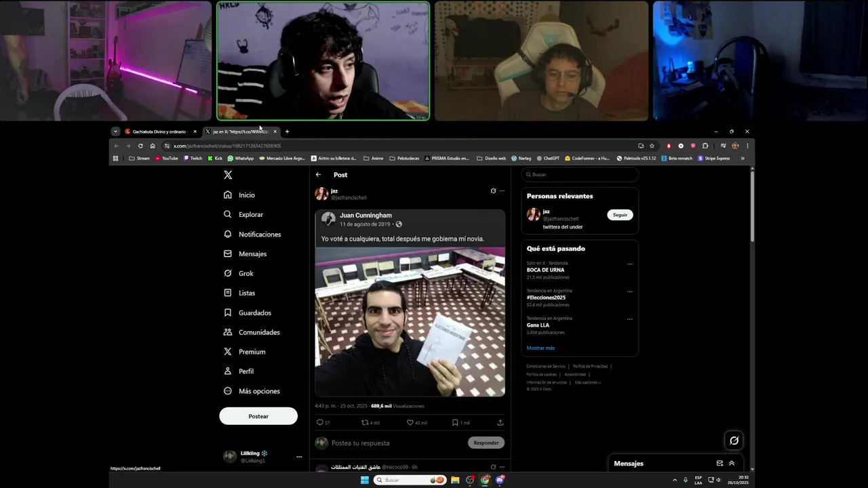Screen dimensions: 868x488
Task: Open Listas
Action: (239, 293)
